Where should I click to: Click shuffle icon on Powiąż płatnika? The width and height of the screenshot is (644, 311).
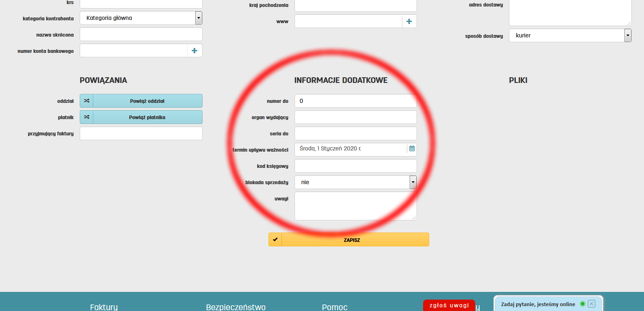tap(87, 117)
